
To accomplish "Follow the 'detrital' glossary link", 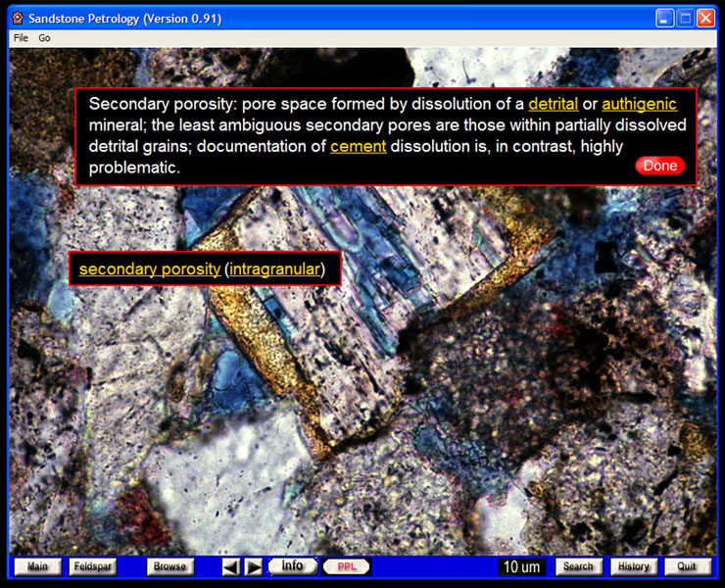I will pos(553,104).
